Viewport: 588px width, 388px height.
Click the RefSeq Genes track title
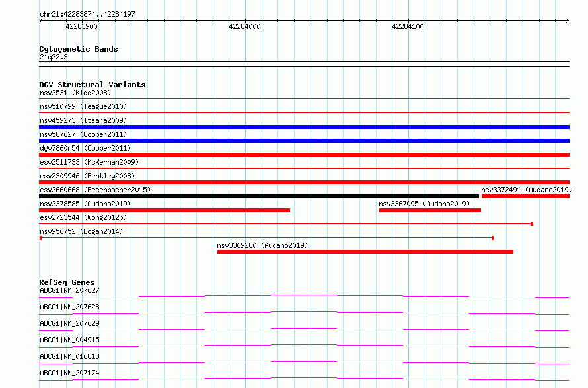coord(67,282)
